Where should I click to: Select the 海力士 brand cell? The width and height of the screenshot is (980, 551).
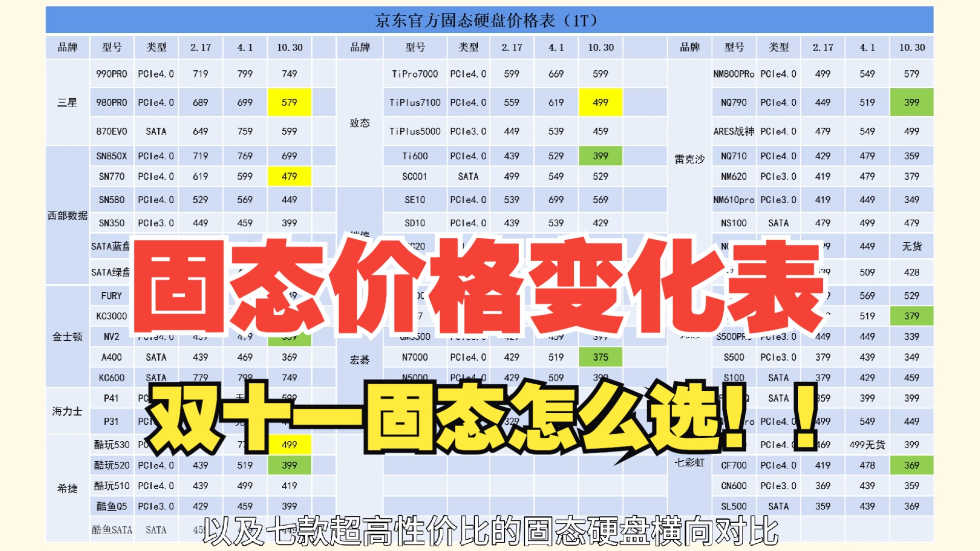click(x=67, y=411)
